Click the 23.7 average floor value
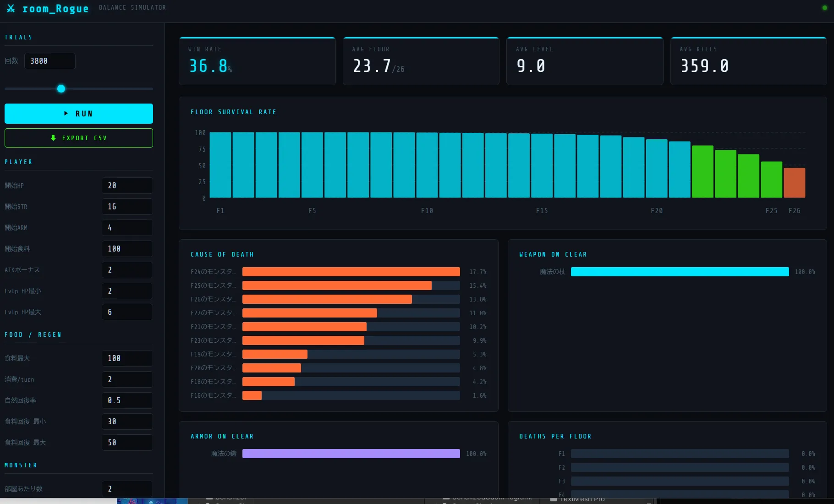The width and height of the screenshot is (834, 504). tap(372, 66)
